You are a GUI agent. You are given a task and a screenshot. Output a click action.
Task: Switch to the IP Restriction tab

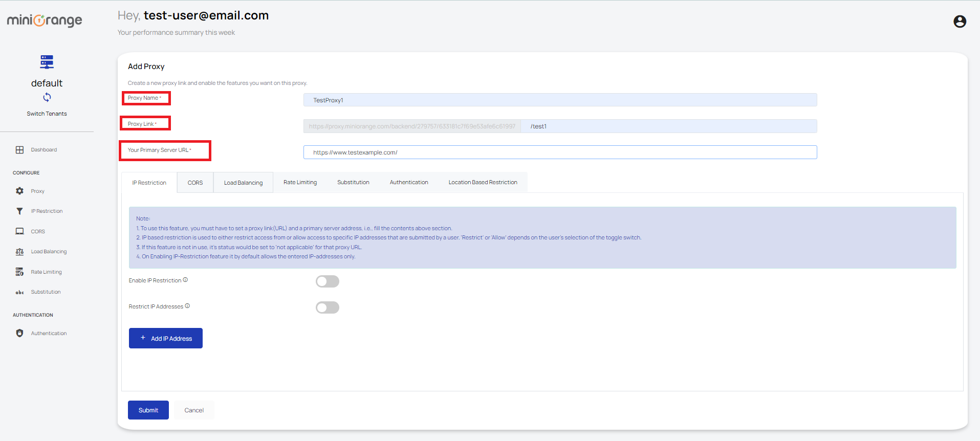tap(149, 183)
